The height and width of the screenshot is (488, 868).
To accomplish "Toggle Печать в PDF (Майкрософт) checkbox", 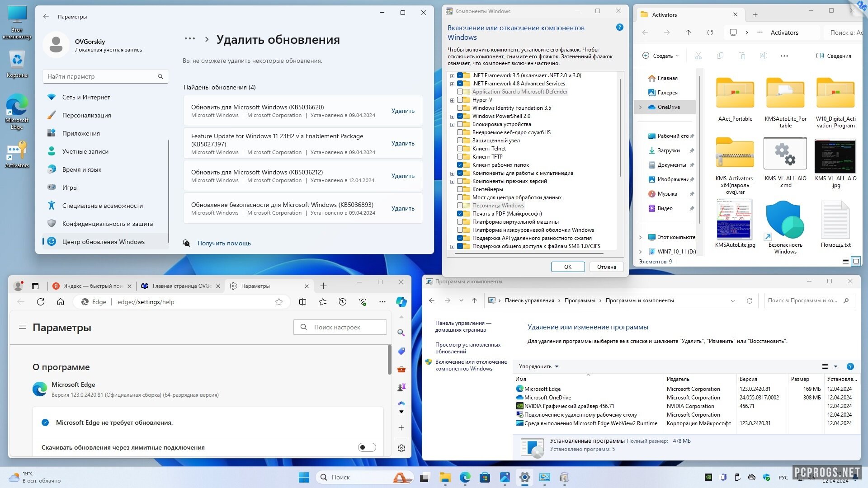I will tap(460, 214).
